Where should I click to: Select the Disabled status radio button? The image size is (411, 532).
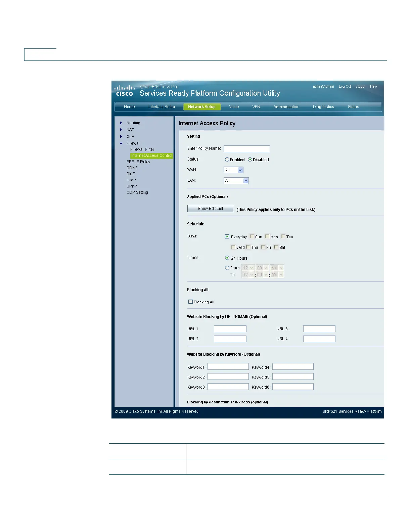(250, 160)
